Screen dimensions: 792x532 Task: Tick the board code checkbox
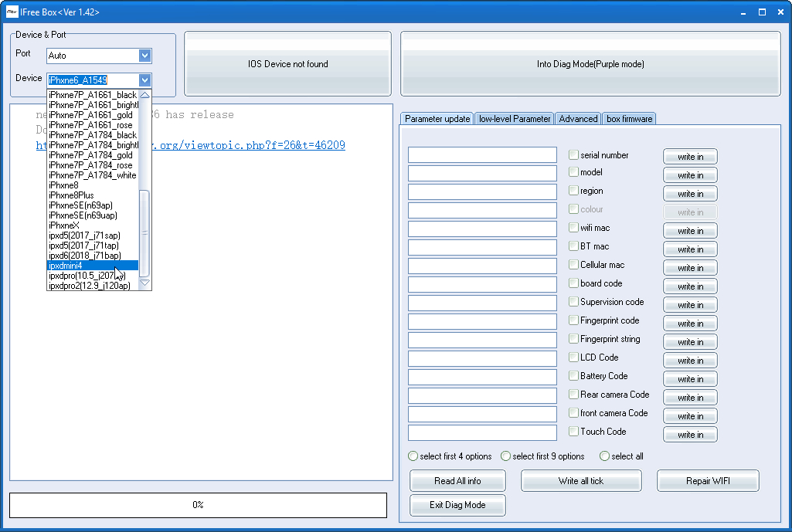point(573,283)
